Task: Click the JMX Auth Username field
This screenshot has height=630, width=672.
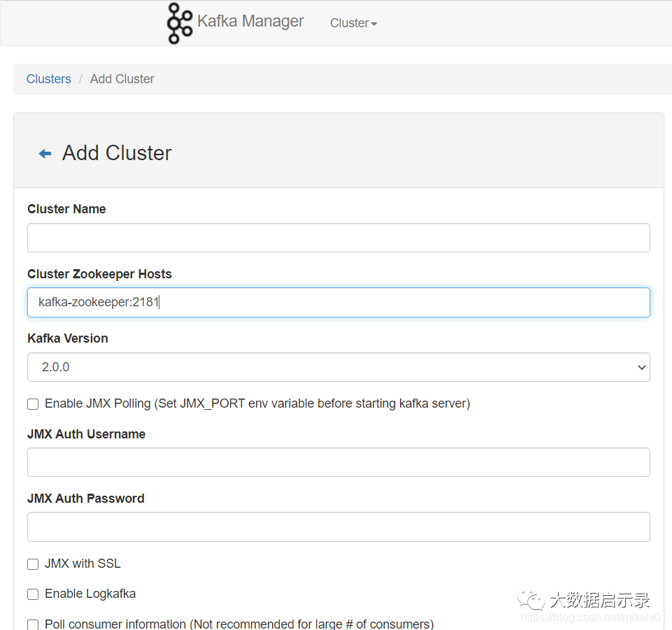Action: [338, 462]
